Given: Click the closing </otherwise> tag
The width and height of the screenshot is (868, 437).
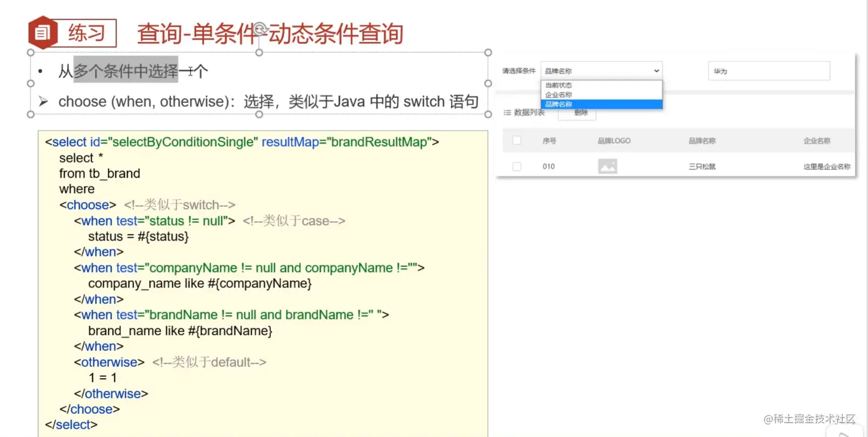Looking at the screenshot, I should (x=111, y=393).
